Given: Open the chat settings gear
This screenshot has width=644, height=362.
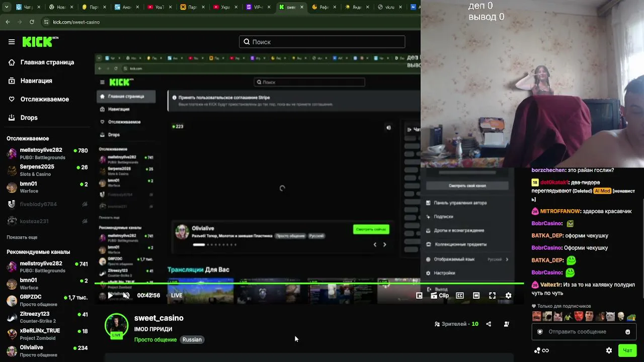Looking at the screenshot, I should 609,350.
